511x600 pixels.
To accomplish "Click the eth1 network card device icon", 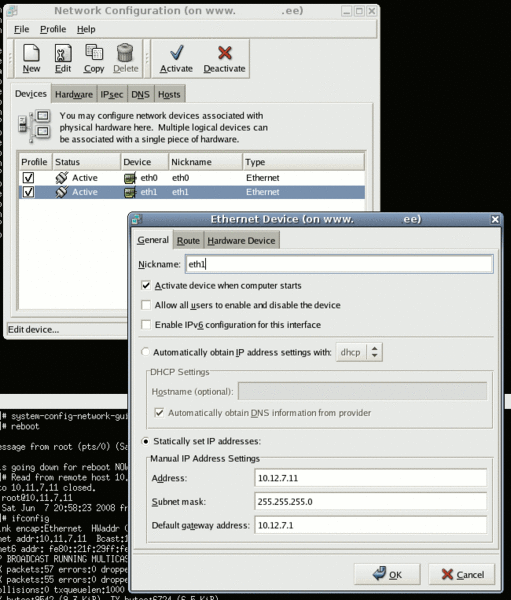I will (x=130, y=192).
